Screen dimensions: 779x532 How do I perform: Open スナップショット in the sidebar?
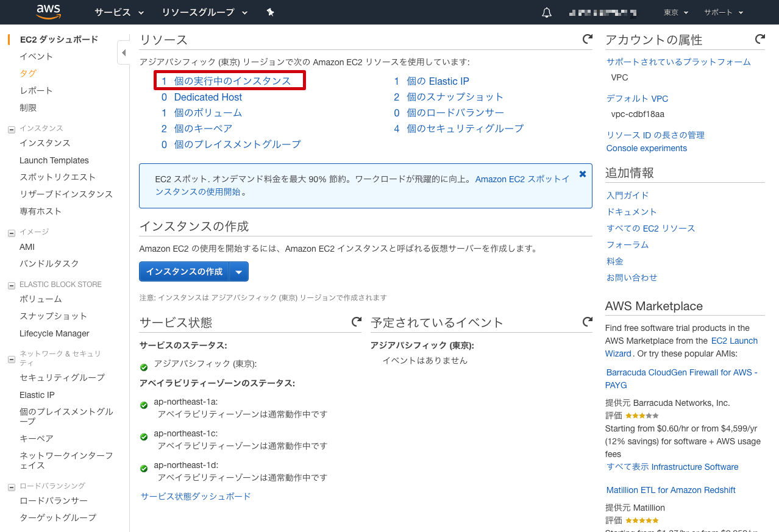tap(53, 316)
